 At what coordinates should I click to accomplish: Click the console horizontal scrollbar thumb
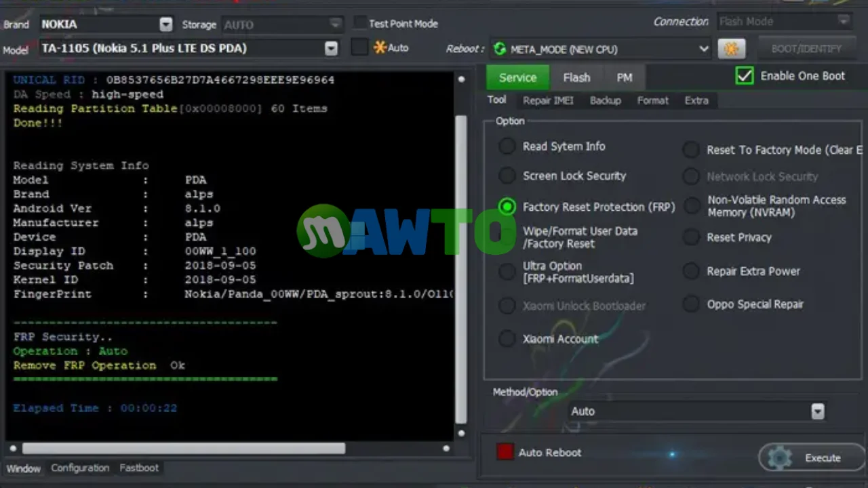184,449
